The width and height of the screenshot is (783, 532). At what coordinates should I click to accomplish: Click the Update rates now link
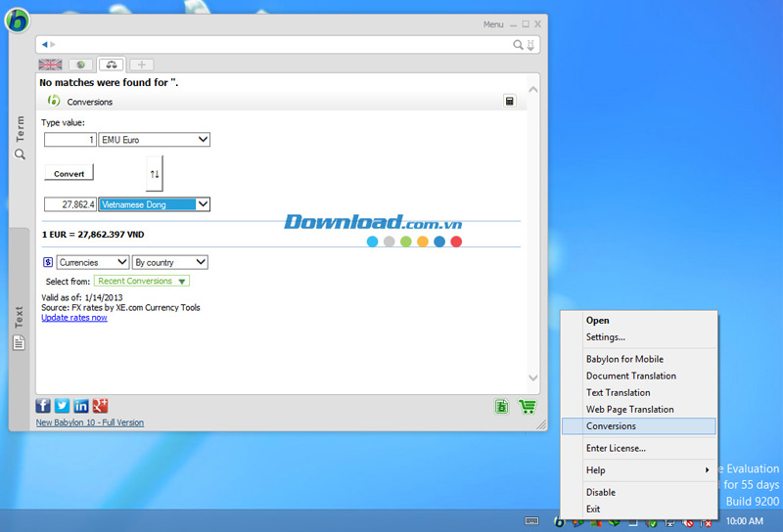pos(74,318)
